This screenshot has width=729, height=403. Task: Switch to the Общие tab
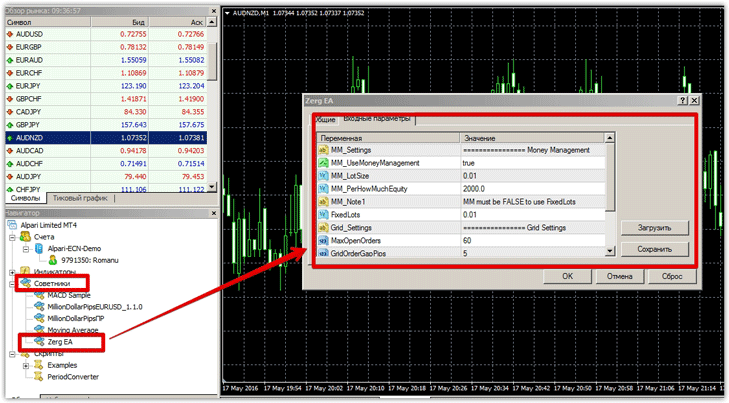pyautogui.click(x=321, y=119)
